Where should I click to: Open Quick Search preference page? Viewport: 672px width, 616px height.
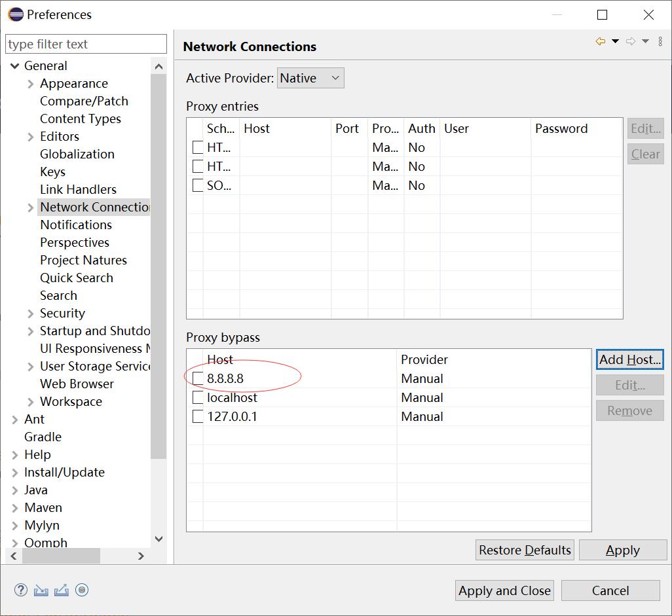click(77, 278)
